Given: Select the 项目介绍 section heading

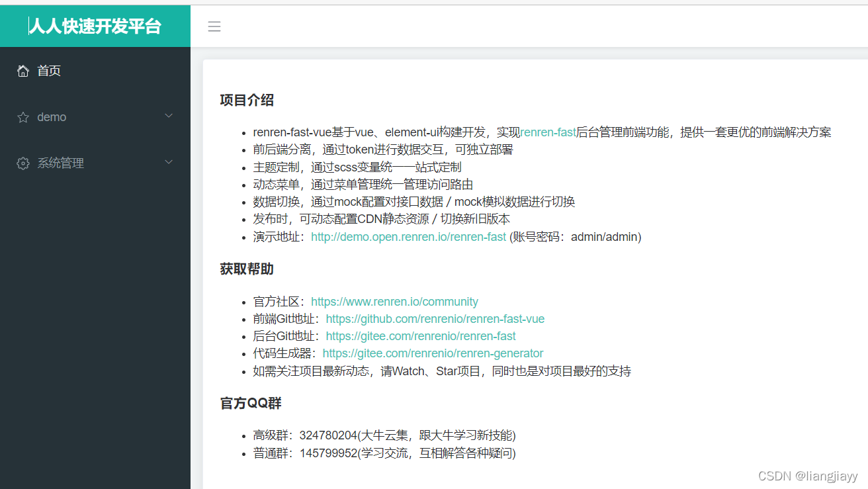Looking at the screenshot, I should (246, 99).
